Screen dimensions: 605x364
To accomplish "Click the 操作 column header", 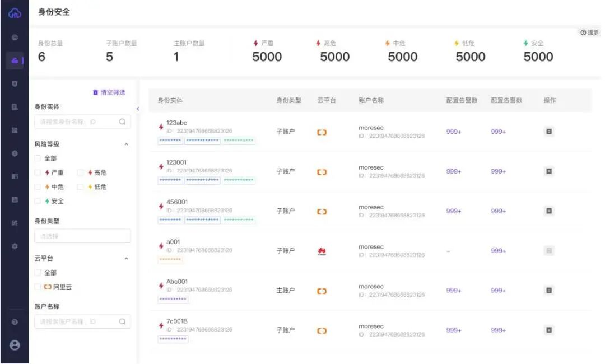I will [550, 100].
